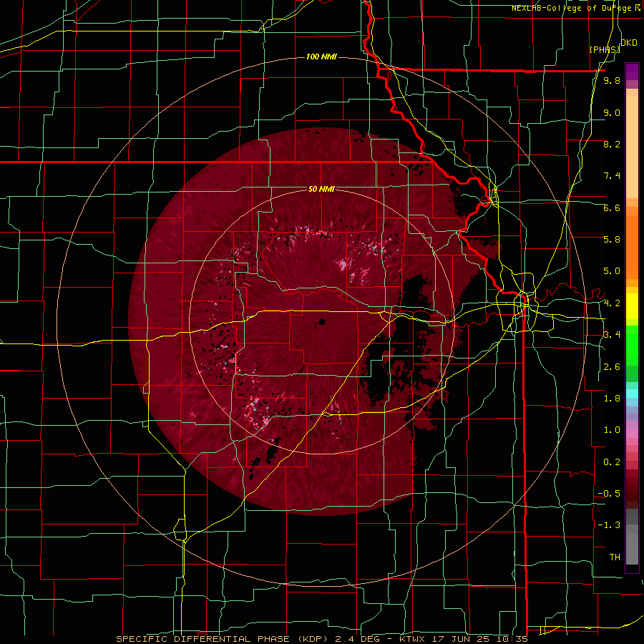
Task: Click the 7.4 value on the legend
Action: [x=612, y=176]
